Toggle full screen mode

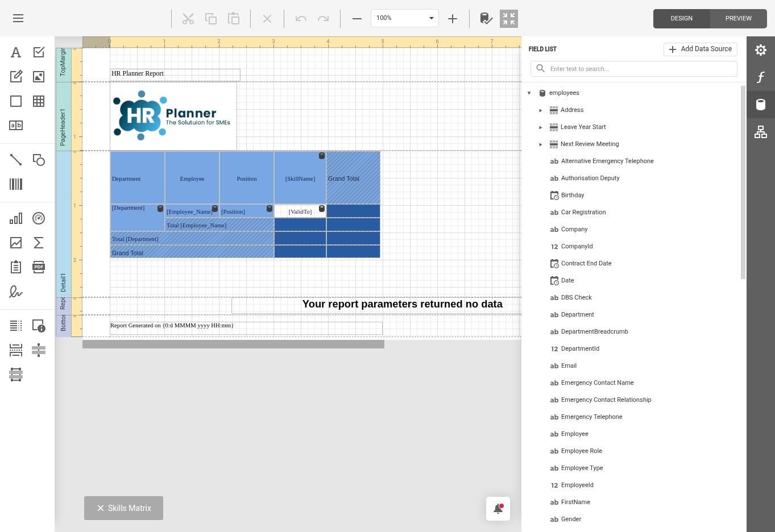509,18
